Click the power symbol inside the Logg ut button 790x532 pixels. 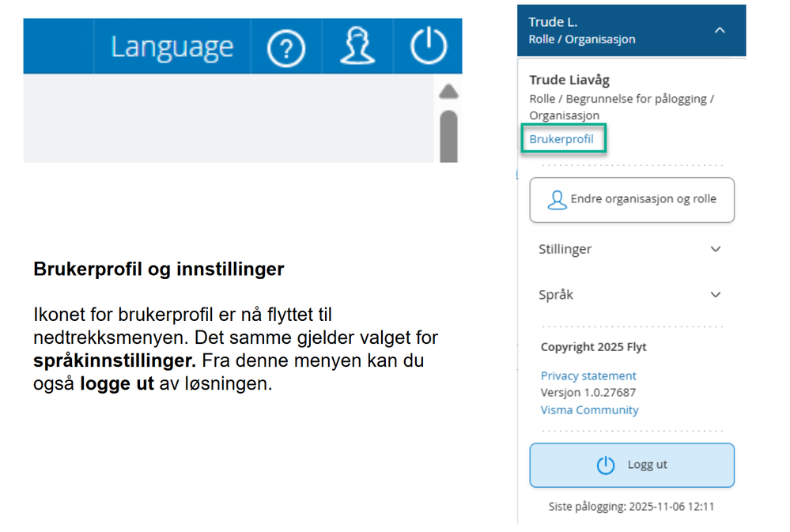coord(606,465)
